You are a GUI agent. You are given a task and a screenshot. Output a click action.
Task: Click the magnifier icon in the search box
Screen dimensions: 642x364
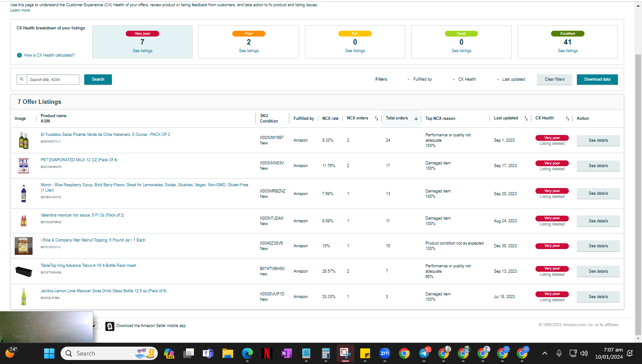[22, 79]
